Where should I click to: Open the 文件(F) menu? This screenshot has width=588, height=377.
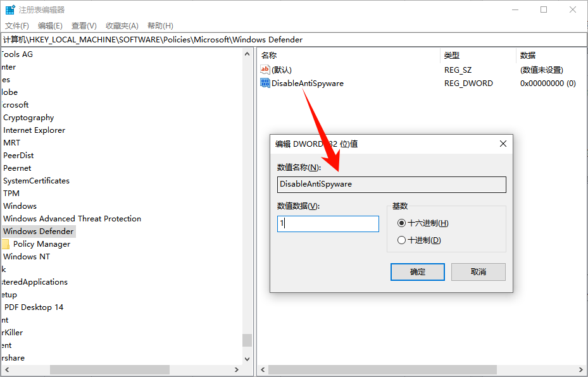click(x=17, y=26)
